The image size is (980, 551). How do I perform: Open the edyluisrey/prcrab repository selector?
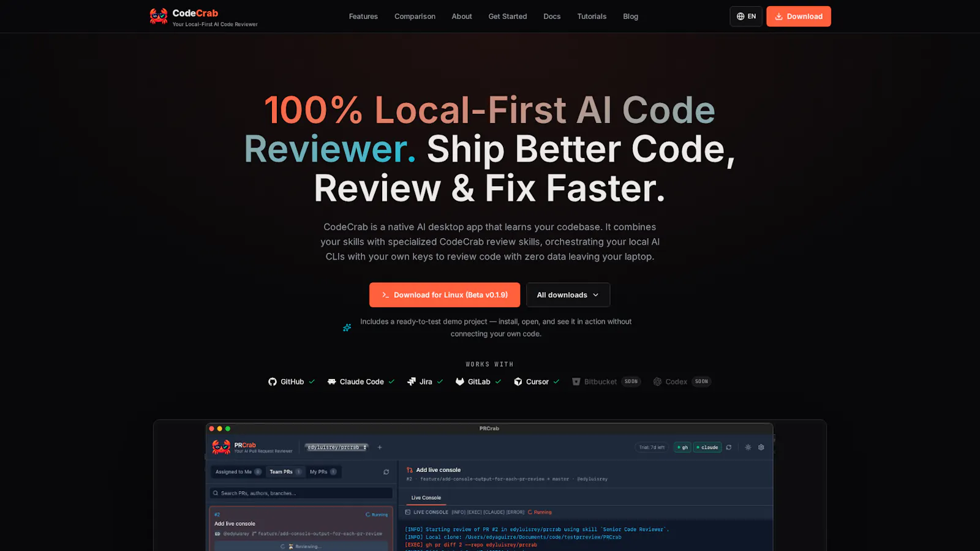[x=337, y=447]
